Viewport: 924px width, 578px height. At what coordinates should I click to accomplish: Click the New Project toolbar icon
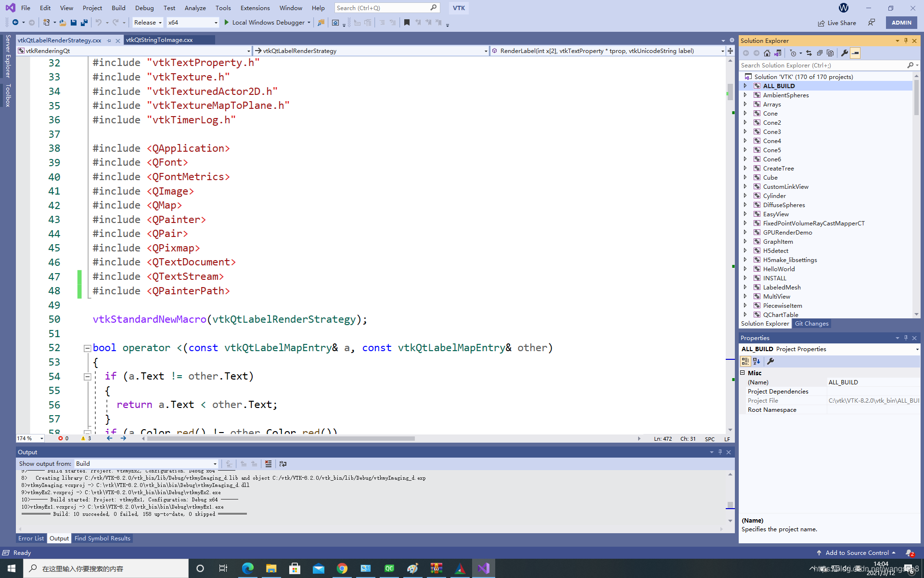47,22
